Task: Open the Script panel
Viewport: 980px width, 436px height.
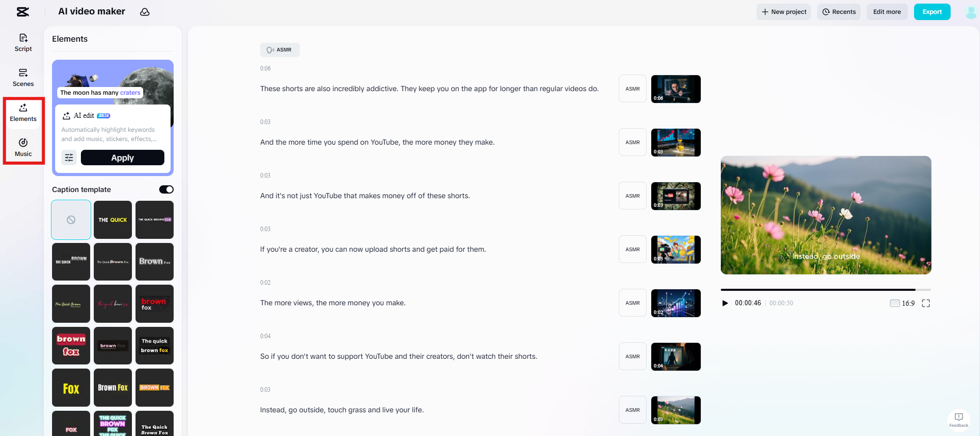Action: [23, 43]
